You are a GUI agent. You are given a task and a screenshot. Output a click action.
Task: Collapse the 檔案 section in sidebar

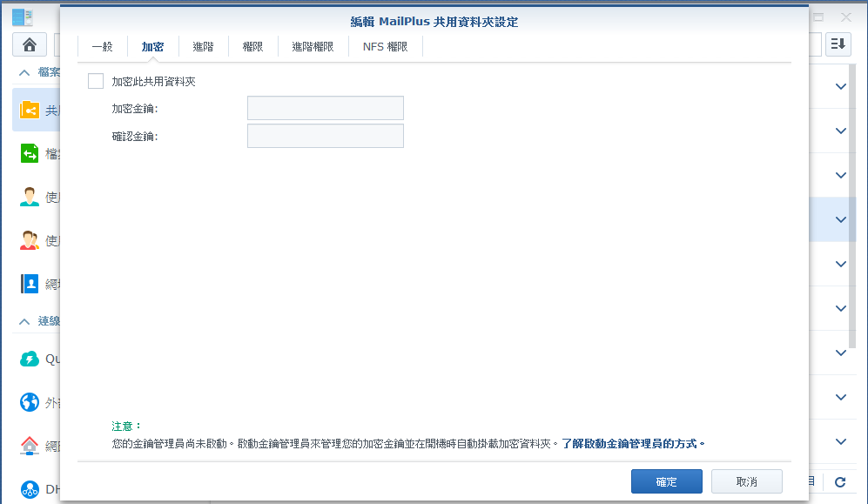click(24, 72)
